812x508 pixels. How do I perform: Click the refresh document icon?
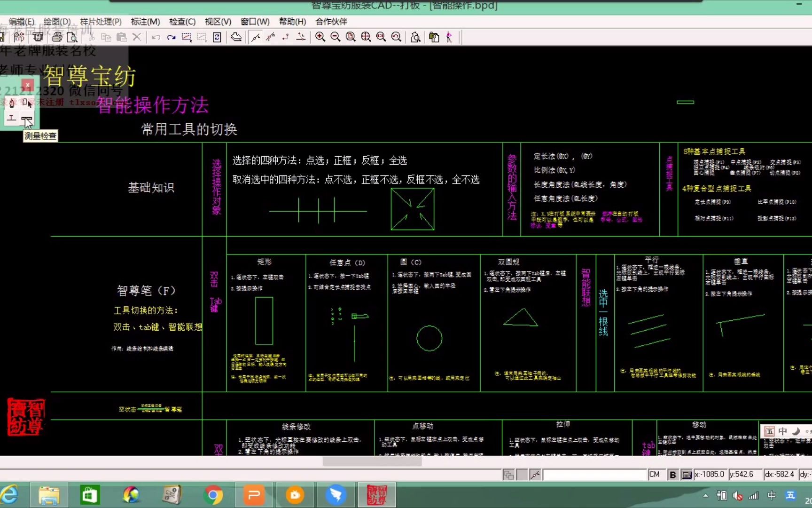pyautogui.click(x=217, y=37)
